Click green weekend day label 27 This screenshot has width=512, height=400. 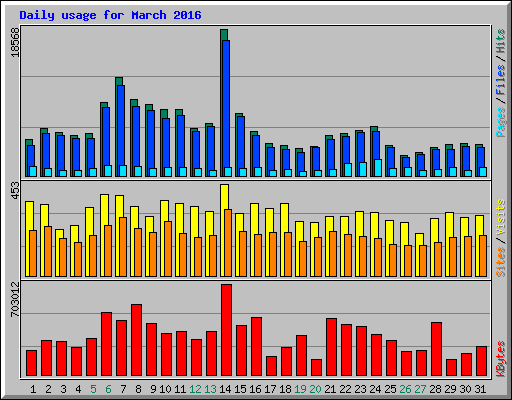coord(420,389)
